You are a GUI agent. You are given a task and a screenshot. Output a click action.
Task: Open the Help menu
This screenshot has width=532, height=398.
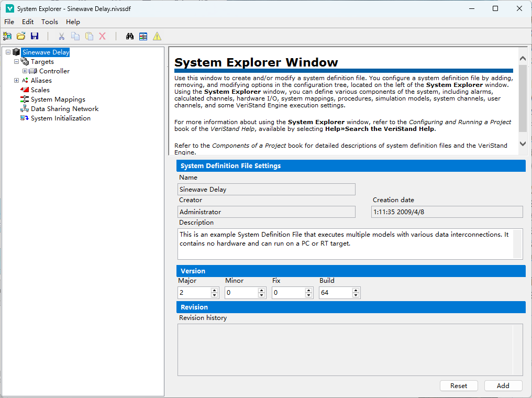click(x=73, y=21)
